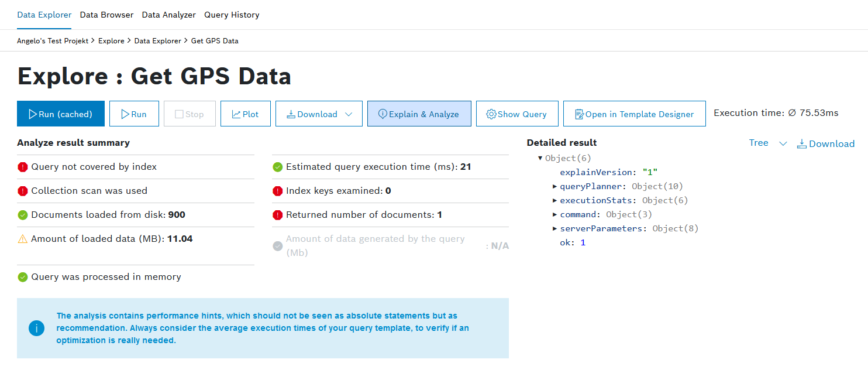Click the info icon in hint banner
Screen dimensions: 868x373
(x=36, y=328)
